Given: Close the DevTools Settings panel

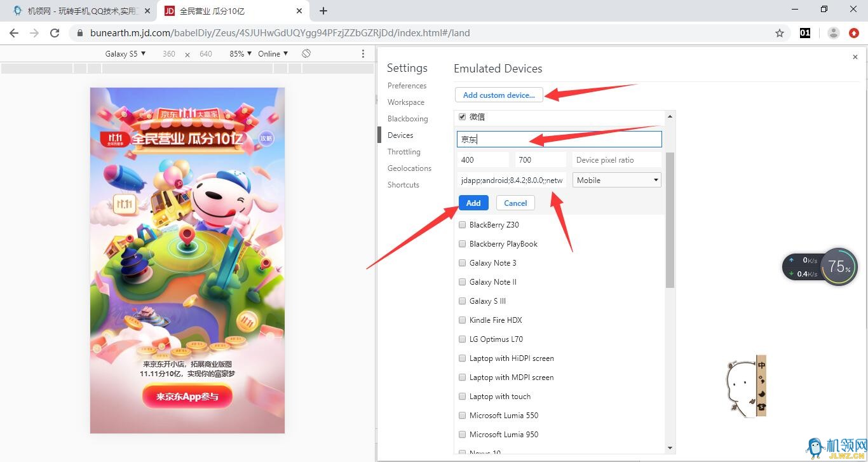Looking at the screenshot, I should [x=855, y=57].
